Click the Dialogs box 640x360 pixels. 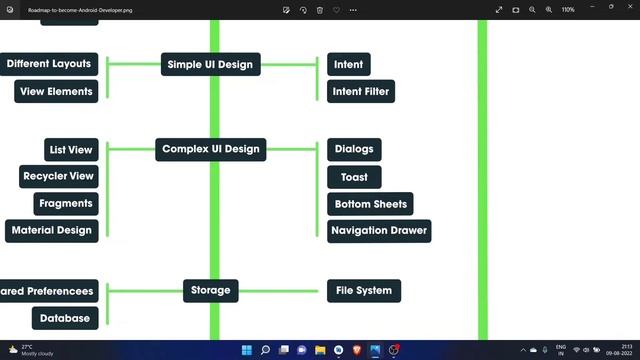354,149
